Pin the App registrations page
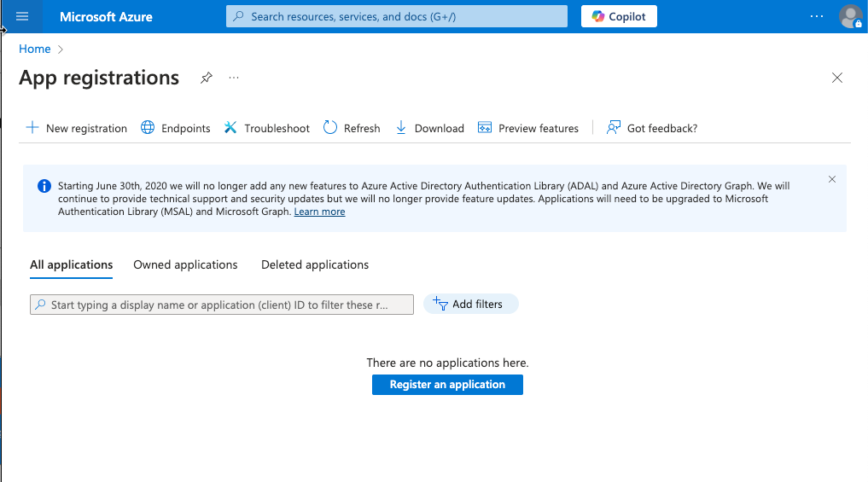This screenshot has height=482, width=868. coord(207,78)
